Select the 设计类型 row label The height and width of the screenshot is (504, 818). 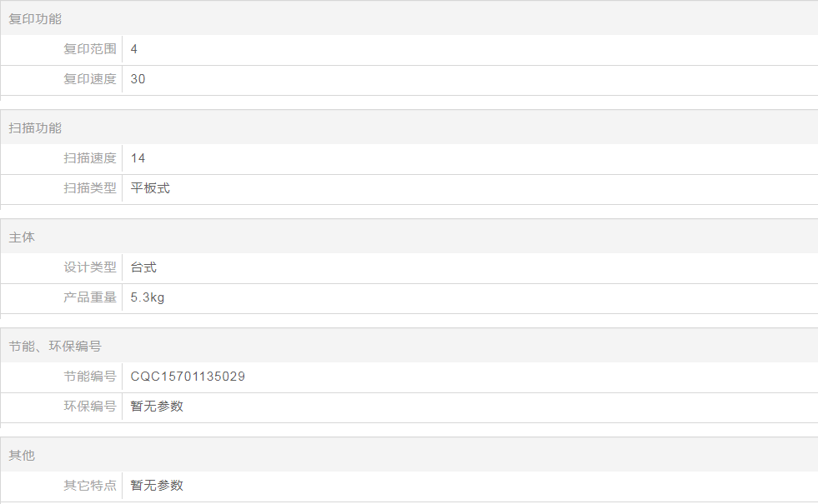click(90, 267)
